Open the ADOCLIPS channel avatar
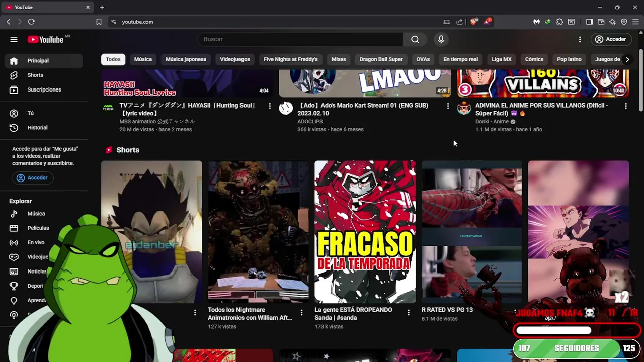The height and width of the screenshot is (362, 644). tap(286, 108)
